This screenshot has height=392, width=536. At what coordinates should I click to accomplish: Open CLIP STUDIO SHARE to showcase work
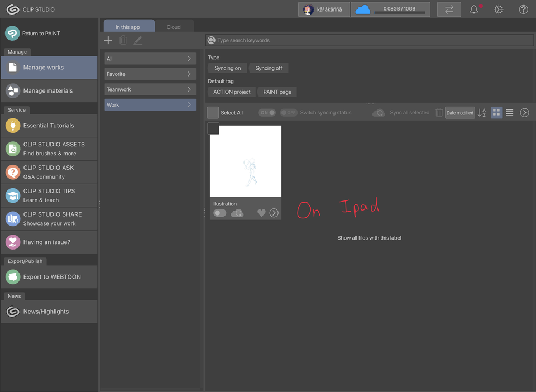click(x=49, y=219)
